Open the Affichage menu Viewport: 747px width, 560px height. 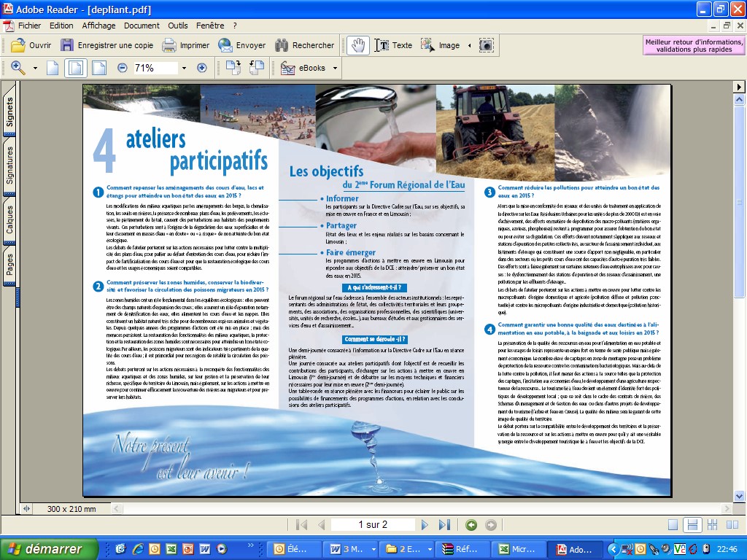(98, 26)
